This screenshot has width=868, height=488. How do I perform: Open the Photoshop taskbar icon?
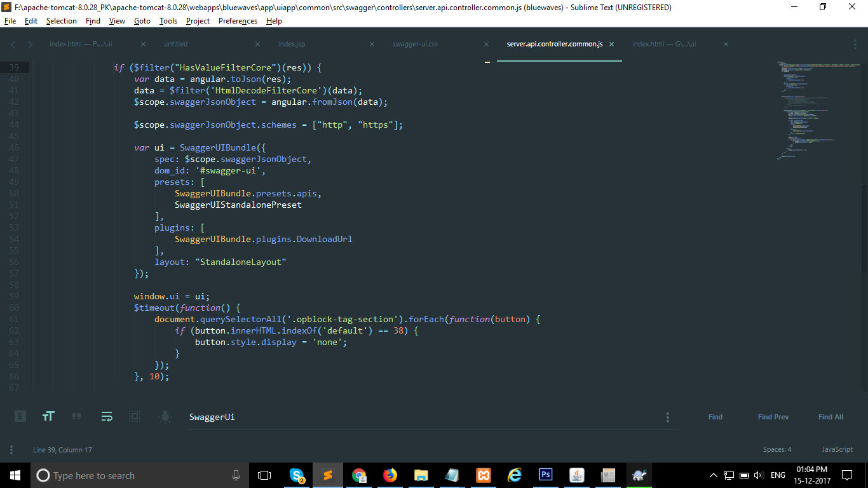(545, 475)
